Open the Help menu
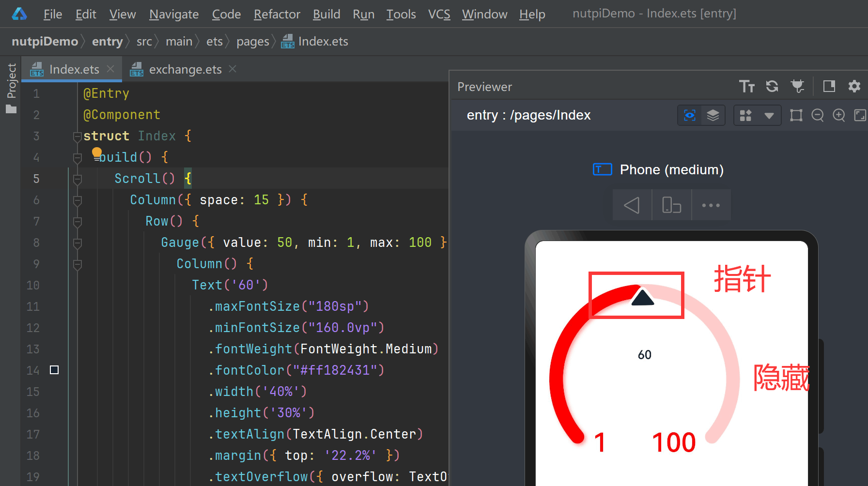This screenshot has height=486, width=868. pos(532,14)
